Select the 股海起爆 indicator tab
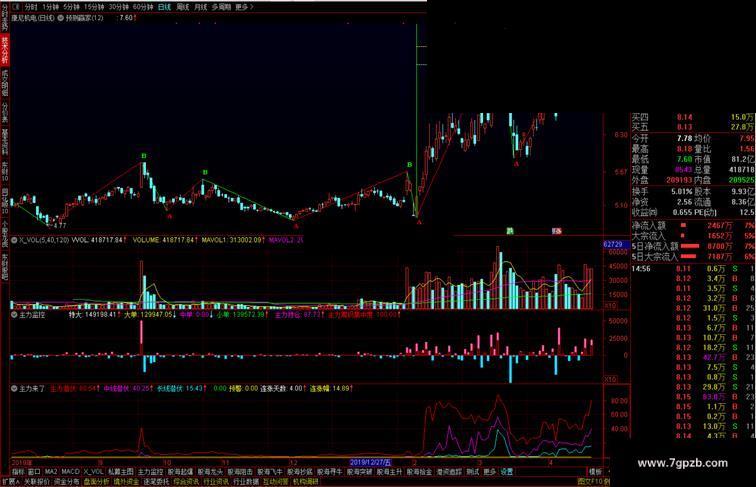Viewport: 756px width, 487px height. pyautogui.click(x=180, y=472)
